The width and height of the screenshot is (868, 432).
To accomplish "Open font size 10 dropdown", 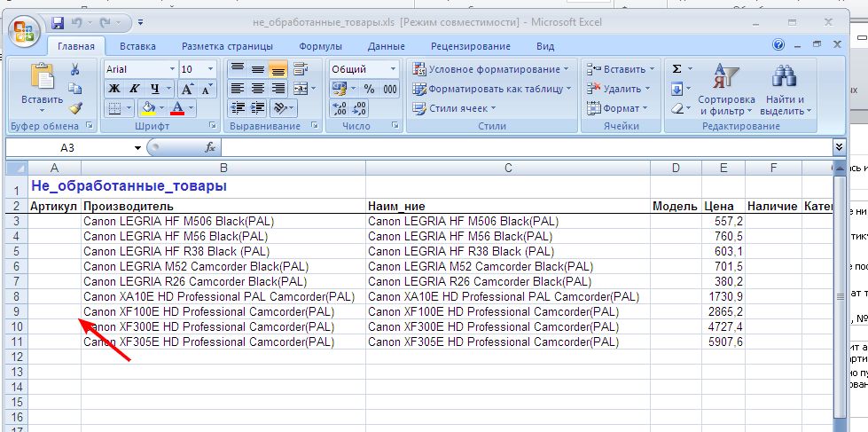I will 210,69.
